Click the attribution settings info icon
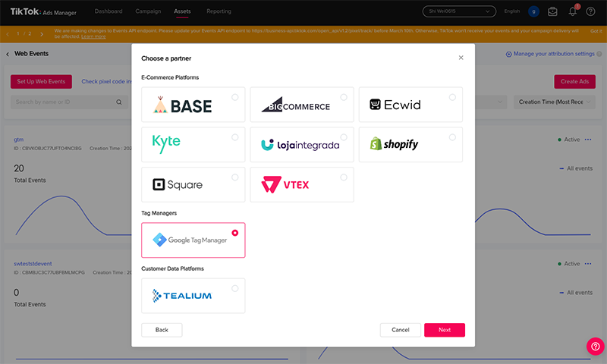The width and height of the screenshot is (607, 364). pyautogui.click(x=599, y=54)
